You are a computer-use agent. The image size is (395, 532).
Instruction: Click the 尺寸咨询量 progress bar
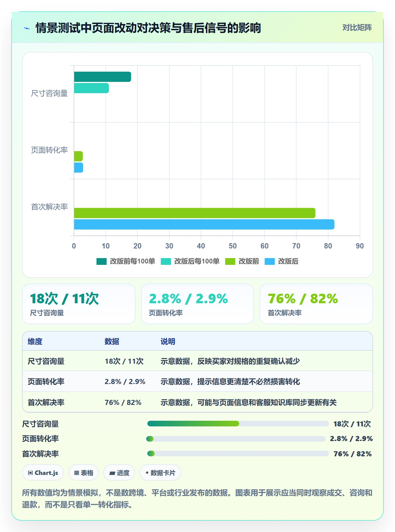point(238,424)
